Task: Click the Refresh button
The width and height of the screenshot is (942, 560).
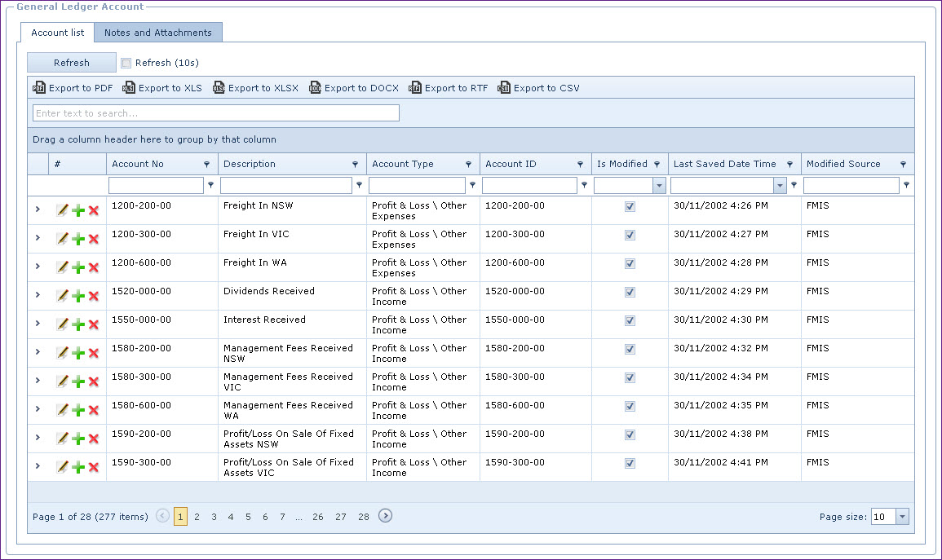Action: 72,63
